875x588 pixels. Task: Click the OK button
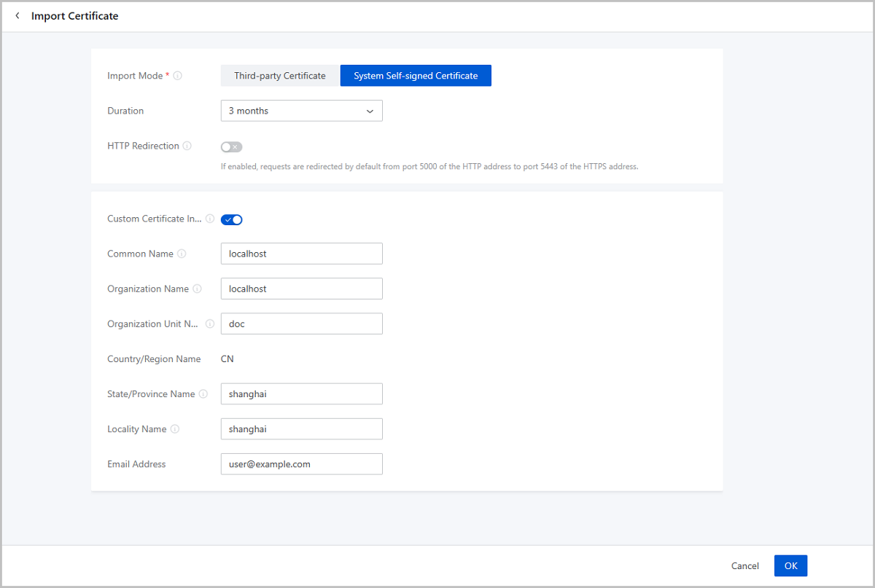[790, 565]
